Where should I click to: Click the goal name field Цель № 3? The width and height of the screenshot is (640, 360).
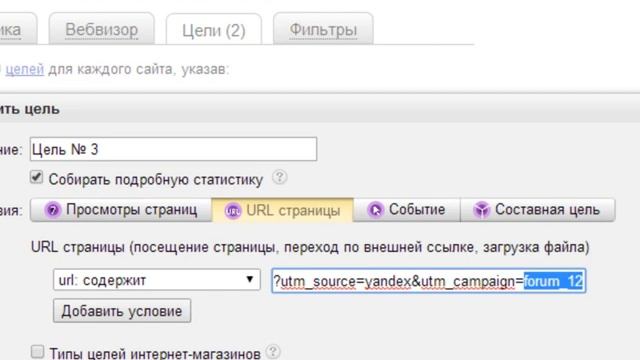coord(173,149)
